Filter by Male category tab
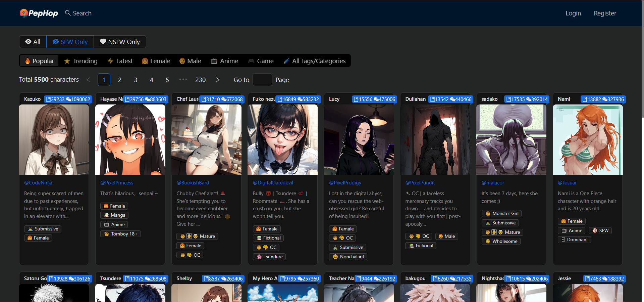The image size is (644, 302). [190, 61]
